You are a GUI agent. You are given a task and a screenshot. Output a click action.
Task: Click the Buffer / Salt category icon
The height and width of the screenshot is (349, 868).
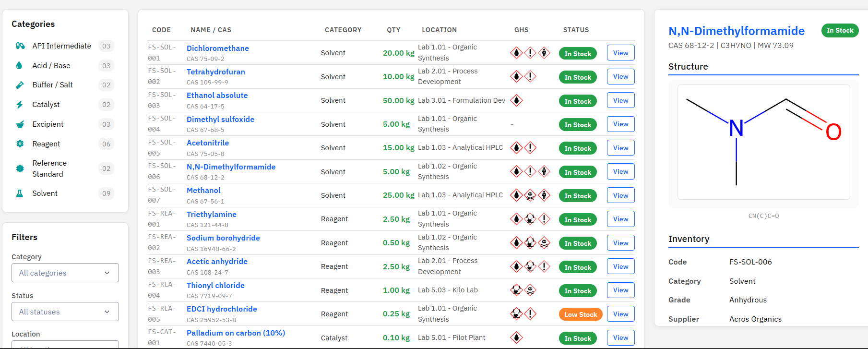(20, 85)
